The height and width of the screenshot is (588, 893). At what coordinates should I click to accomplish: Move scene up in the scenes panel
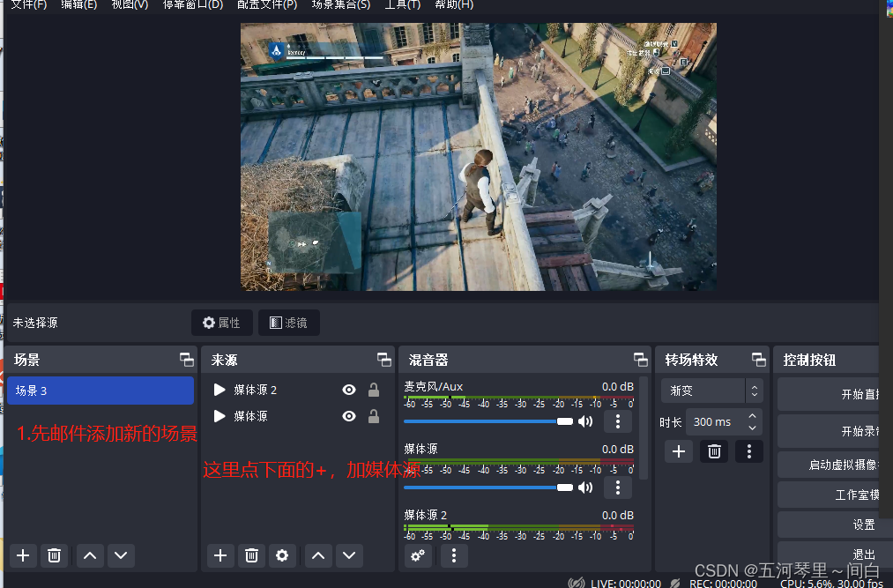(x=90, y=555)
